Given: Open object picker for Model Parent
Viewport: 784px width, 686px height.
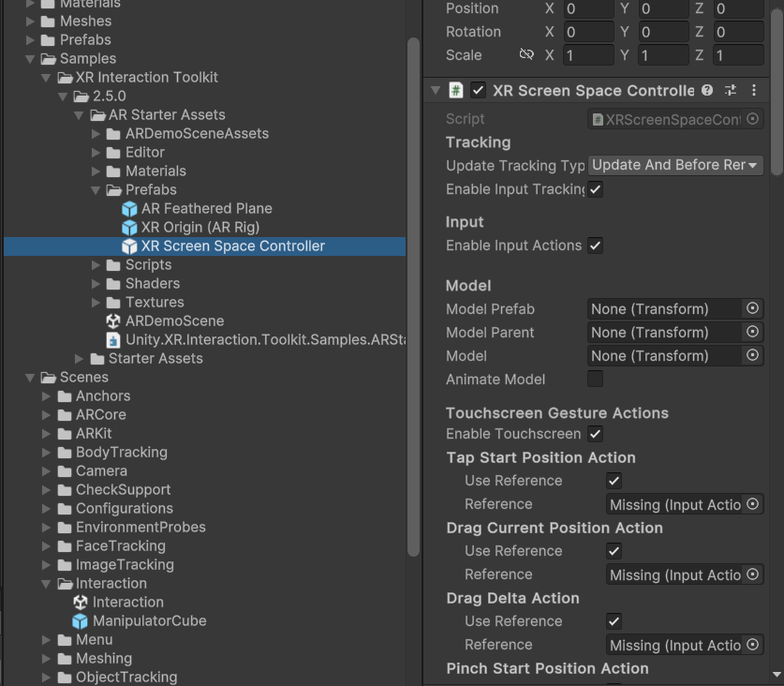Looking at the screenshot, I should pyautogui.click(x=752, y=332).
